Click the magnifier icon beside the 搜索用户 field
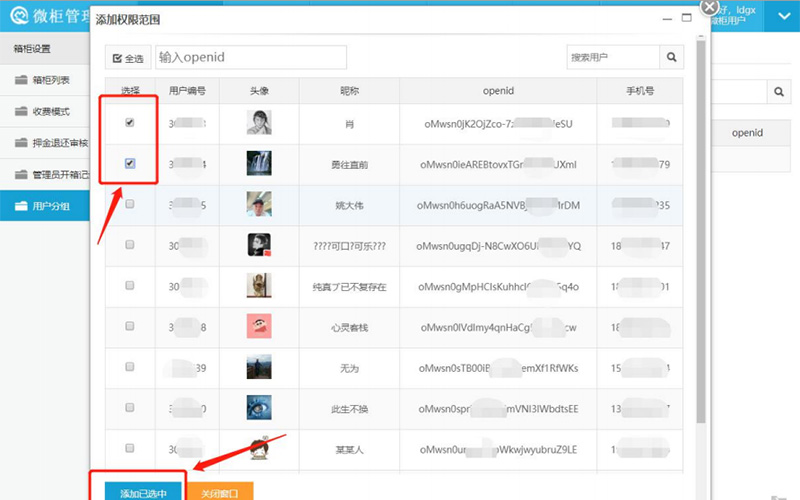800x500 pixels. click(672, 58)
